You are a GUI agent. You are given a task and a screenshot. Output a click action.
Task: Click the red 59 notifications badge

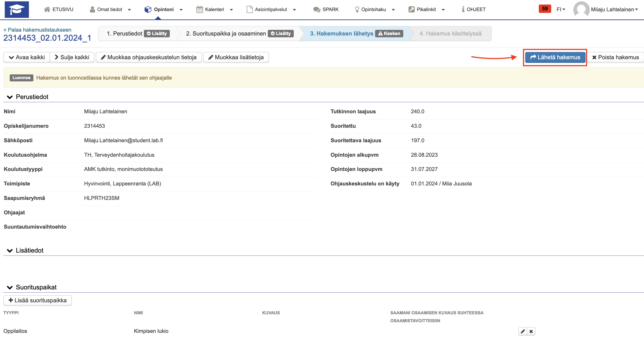(x=545, y=9)
